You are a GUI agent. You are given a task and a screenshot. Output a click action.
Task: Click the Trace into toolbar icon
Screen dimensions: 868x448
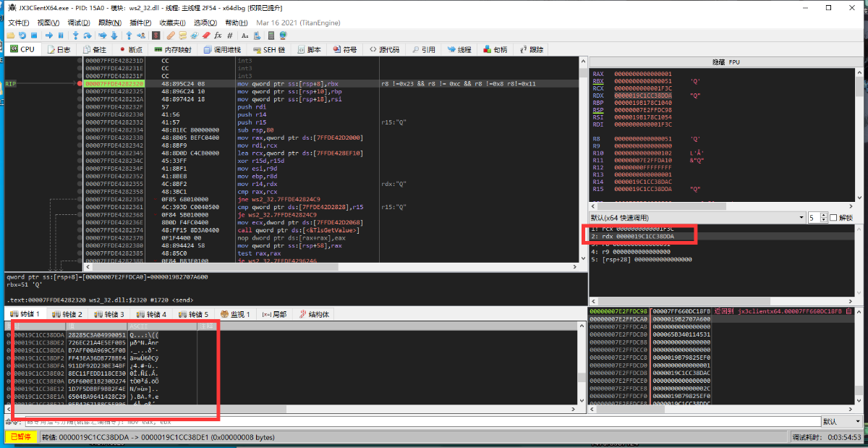(x=103, y=35)
